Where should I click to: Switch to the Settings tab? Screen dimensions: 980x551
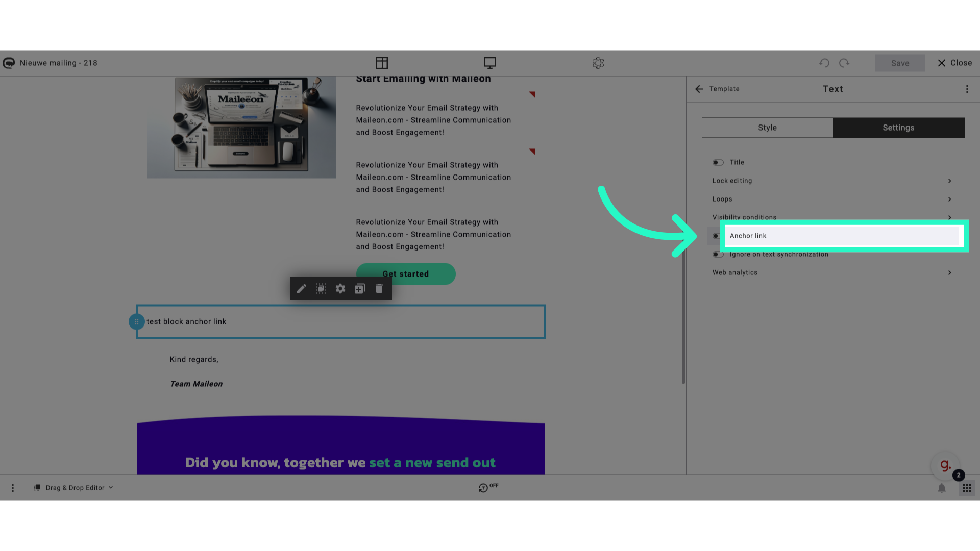pos(899,128)
